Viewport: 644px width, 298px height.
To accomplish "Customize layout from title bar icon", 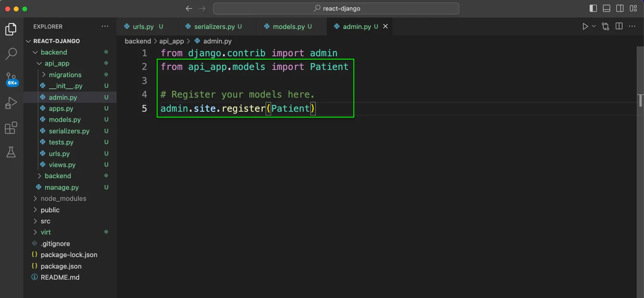I will [x=633, y=9].
